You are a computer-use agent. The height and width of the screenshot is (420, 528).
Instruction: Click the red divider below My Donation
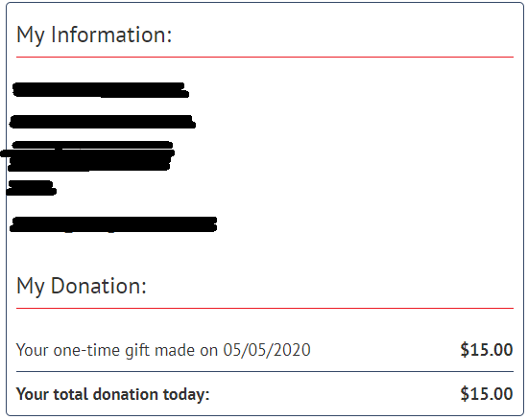click(265, 308)
